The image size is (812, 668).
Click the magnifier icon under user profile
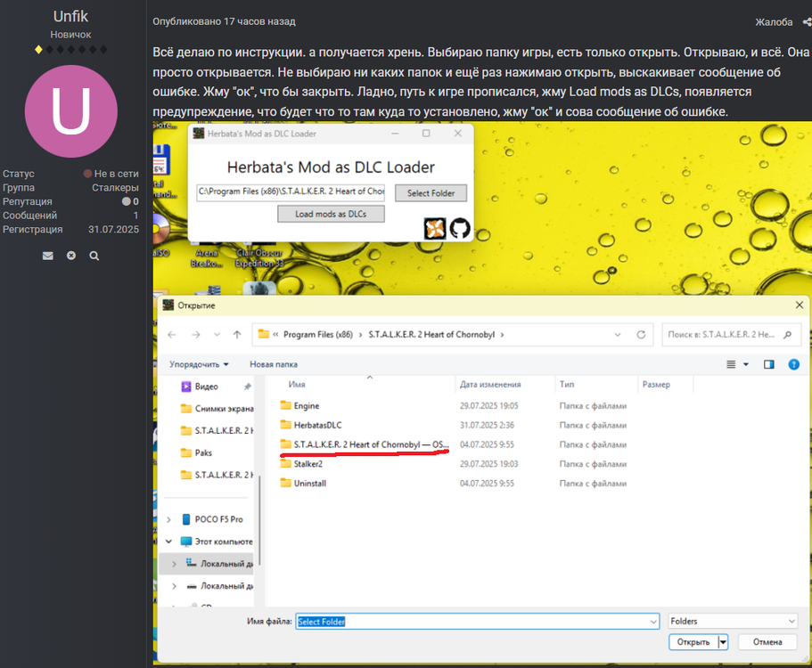[94, 256]
